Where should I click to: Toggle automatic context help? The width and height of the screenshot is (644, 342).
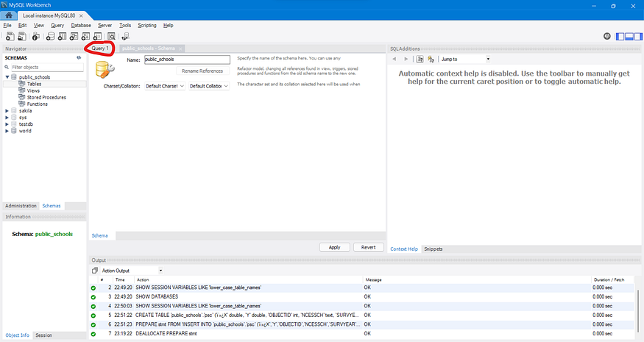431,59
